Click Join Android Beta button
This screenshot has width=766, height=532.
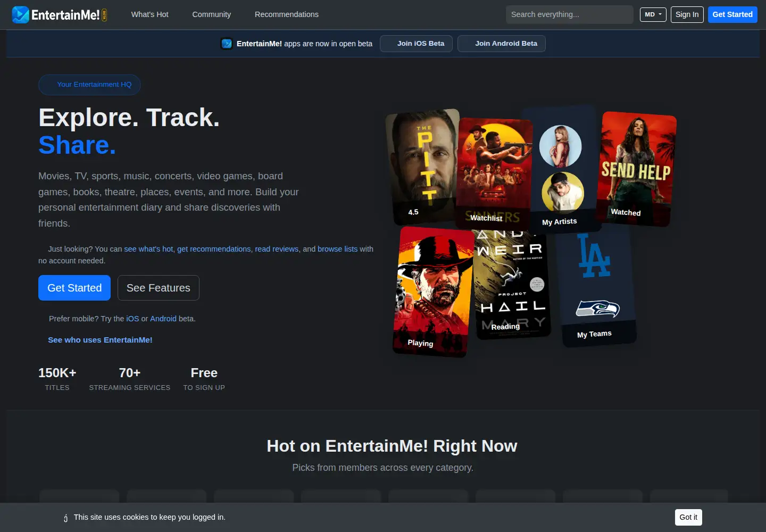502,44
